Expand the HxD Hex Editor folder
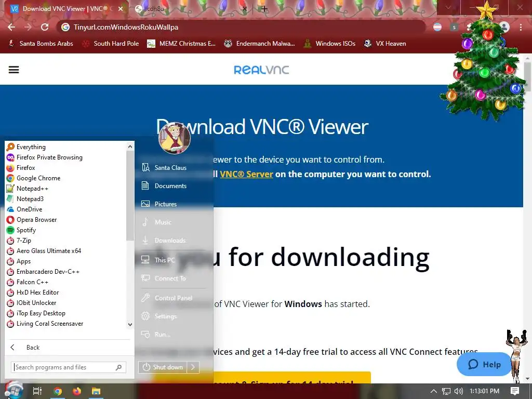The height and width of the screenshot is (399, 532). coord(33,292)
